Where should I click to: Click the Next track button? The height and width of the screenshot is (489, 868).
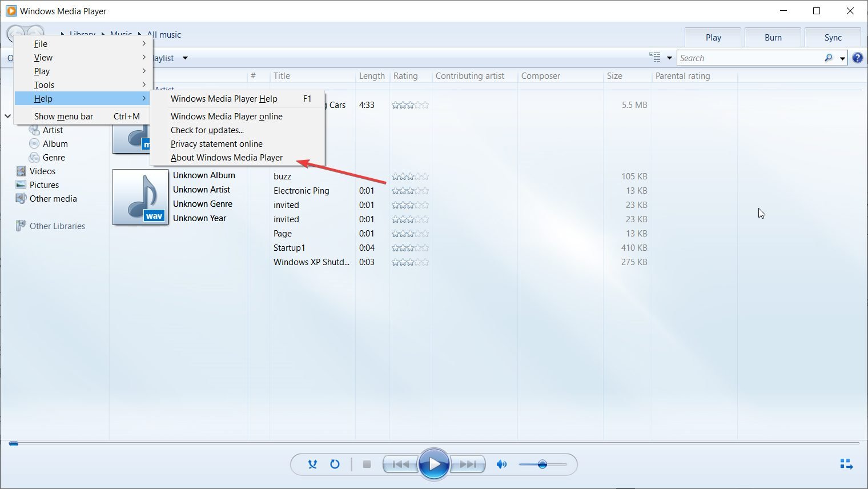[x=468, y=464]
